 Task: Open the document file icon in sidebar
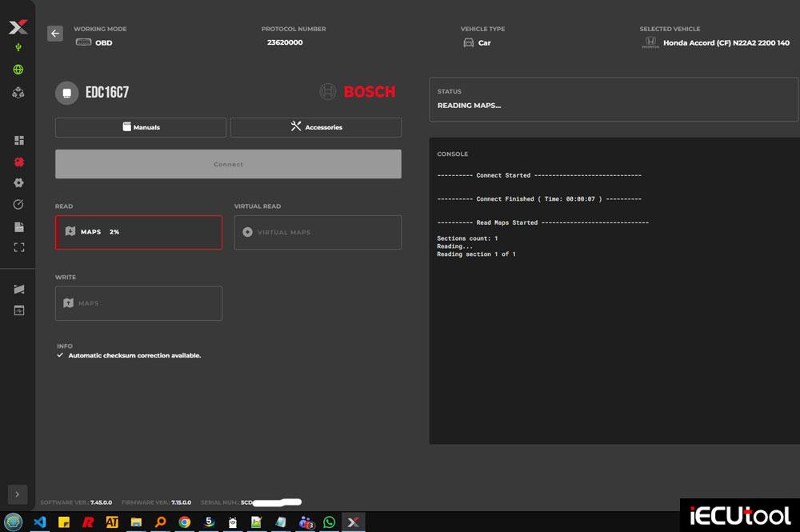point(18,226)
